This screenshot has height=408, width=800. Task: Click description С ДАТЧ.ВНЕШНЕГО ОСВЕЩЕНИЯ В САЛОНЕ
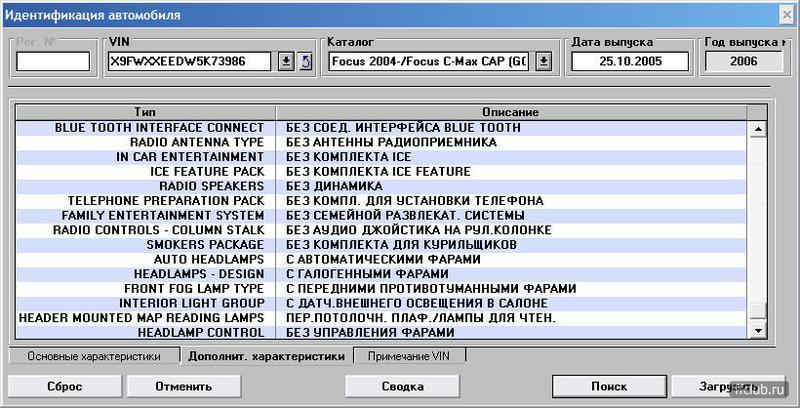pyautogui.click(x=417, y=303)
